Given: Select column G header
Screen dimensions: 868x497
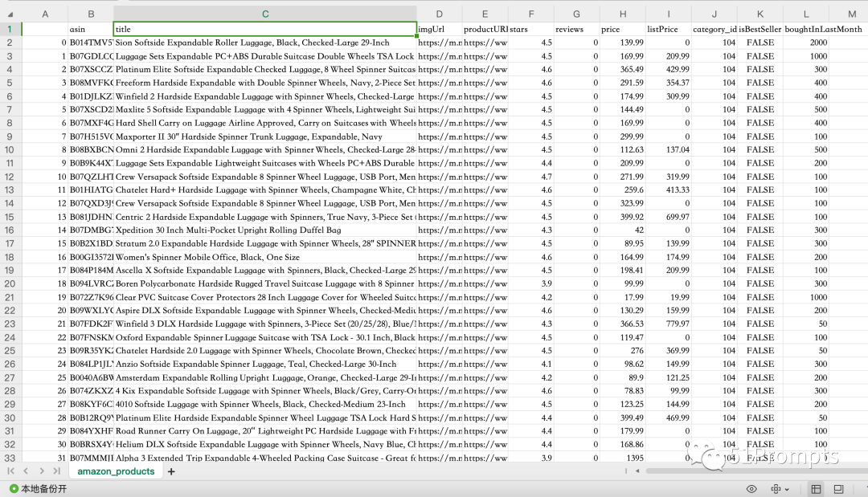Looking at the screenshot, I should coord(577,14).
